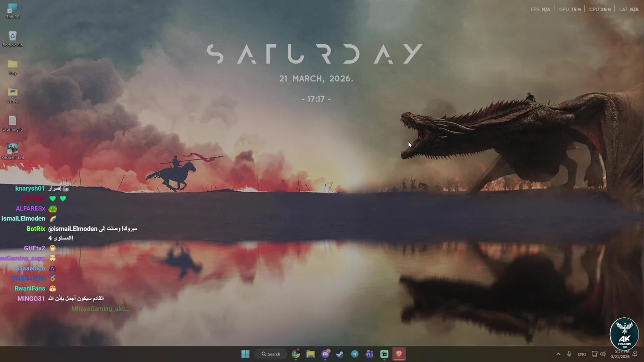Open Google Chrome from the taskbar
The width and height of the screenshot is (644, 362).
point(296,354)
